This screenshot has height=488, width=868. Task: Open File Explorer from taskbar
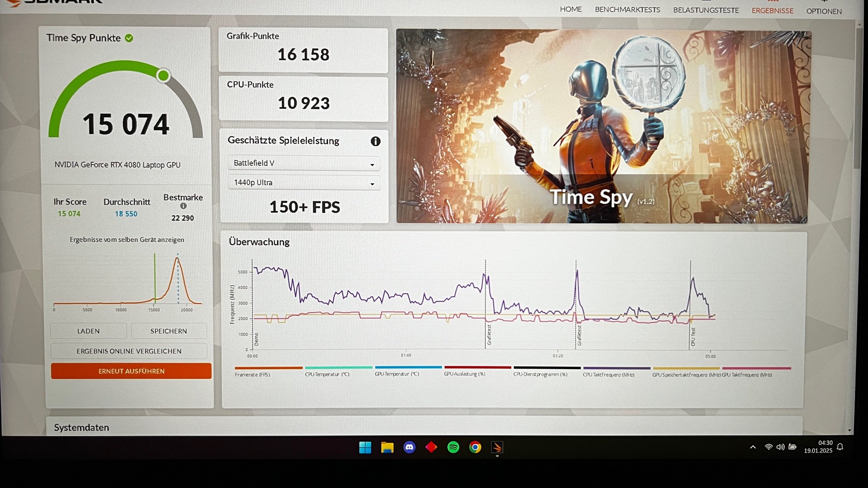click(387, 448)
